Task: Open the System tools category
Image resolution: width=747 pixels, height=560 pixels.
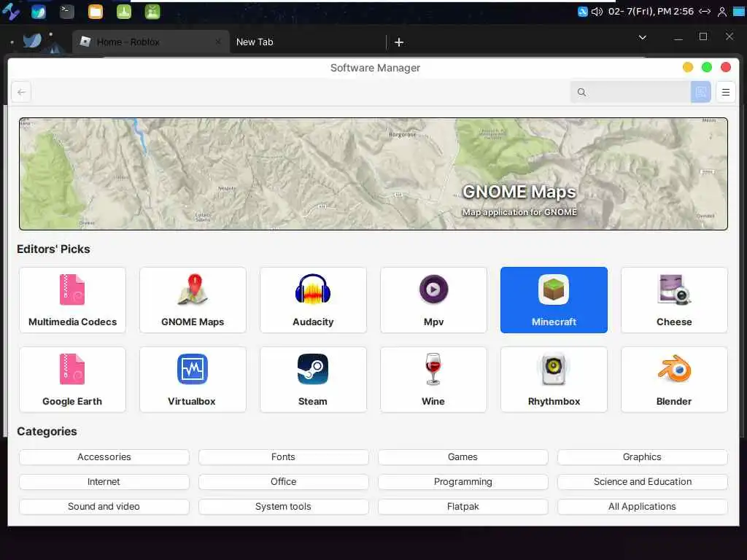Action: pyautogui.click(x=284, y=506)
